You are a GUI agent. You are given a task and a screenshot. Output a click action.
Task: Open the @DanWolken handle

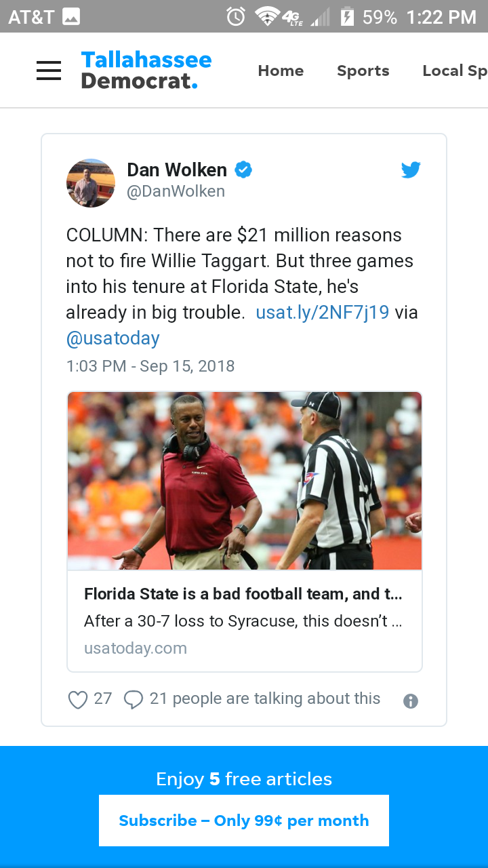point(176,192)
